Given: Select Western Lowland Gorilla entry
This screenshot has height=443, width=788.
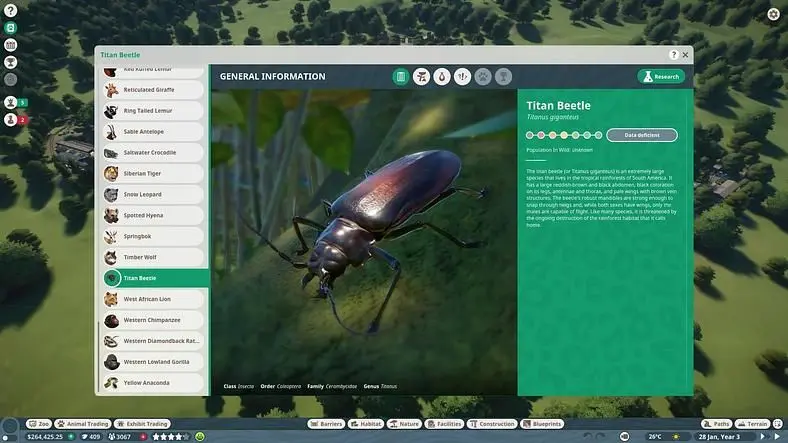Looking at the screenshot, I should coord(153,362).
